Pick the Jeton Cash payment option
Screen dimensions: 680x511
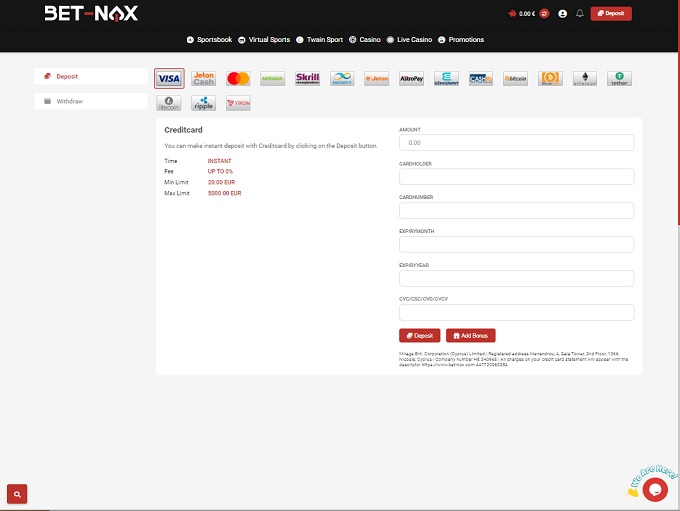pos(204,78)
